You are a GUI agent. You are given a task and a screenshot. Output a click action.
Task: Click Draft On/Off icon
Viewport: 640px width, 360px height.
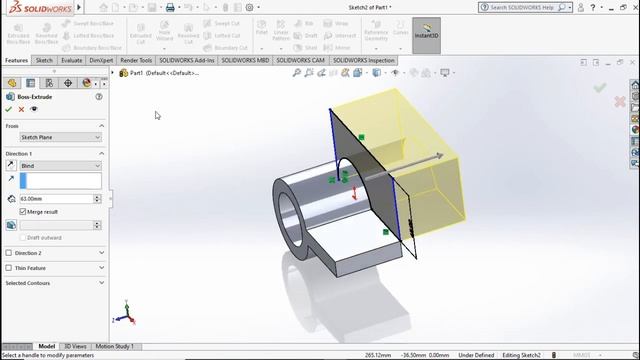coord(11,225)
